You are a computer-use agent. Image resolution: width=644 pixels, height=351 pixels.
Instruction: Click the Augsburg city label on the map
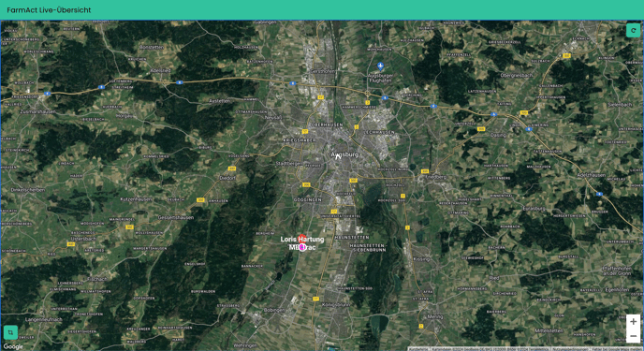(344, 154)
